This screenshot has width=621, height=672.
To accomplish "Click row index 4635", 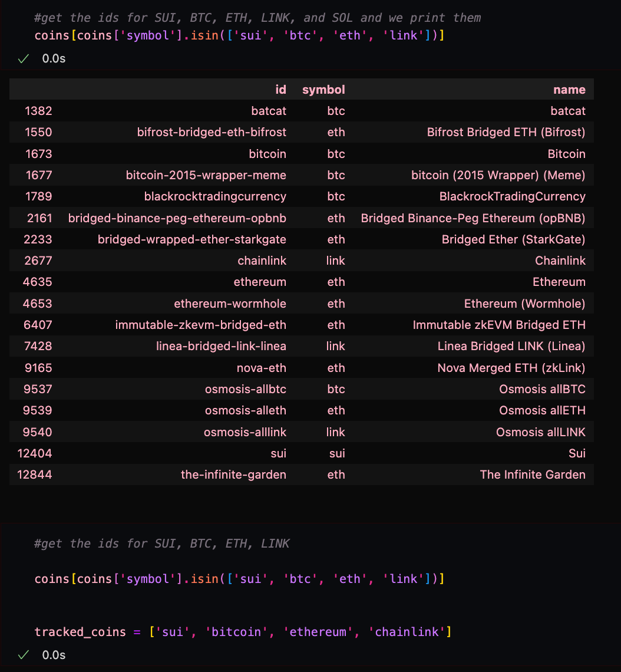I will [37, 282].
